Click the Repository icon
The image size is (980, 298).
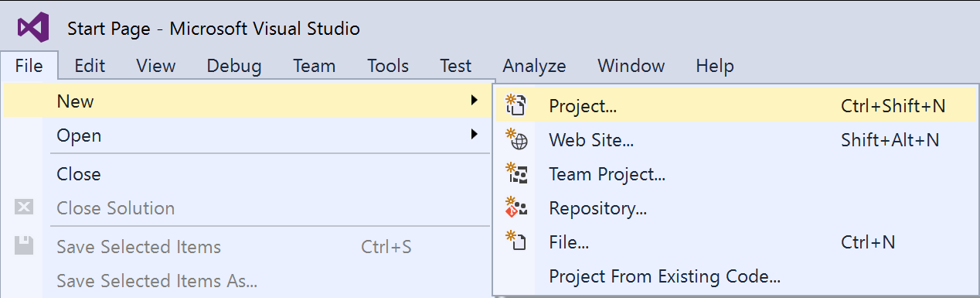point(516,207)
